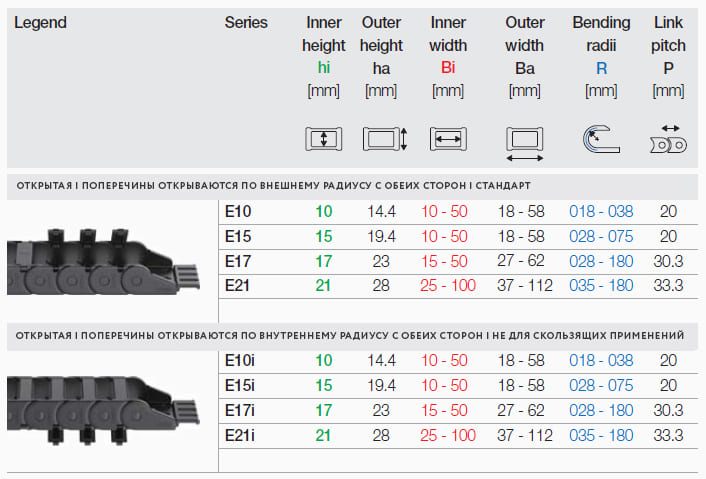Click the Legend heading
This screenshot has height=479, width=706.
pos(41,22)
